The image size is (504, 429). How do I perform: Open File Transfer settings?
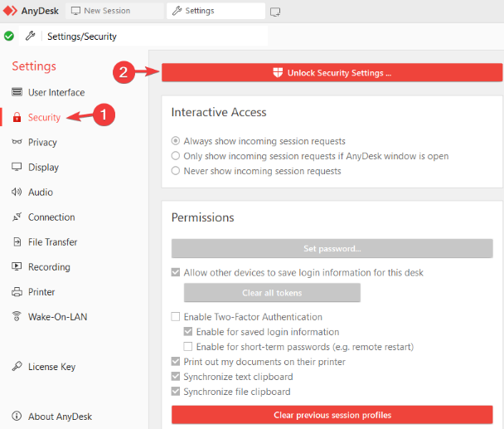53,242
